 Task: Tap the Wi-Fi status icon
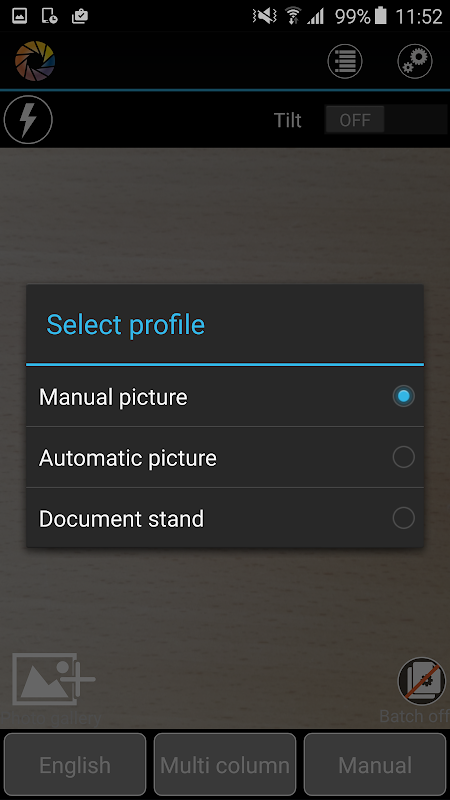click(293, 16)
